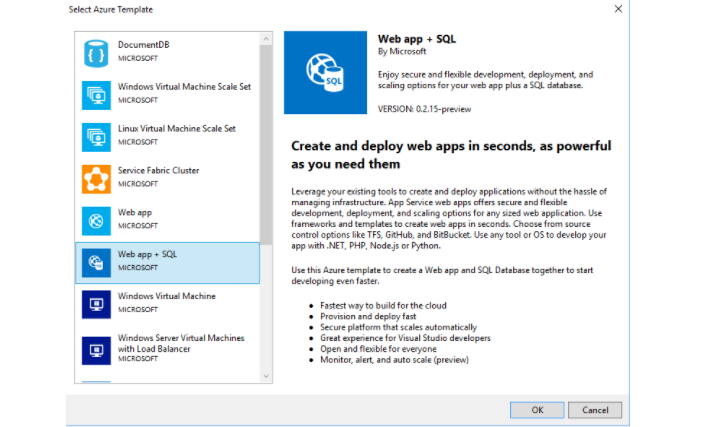Image resolution: width=706 pixels, height=427 pixels.
Task: Click the DocumentDB template icon
Action: [96, 52]
